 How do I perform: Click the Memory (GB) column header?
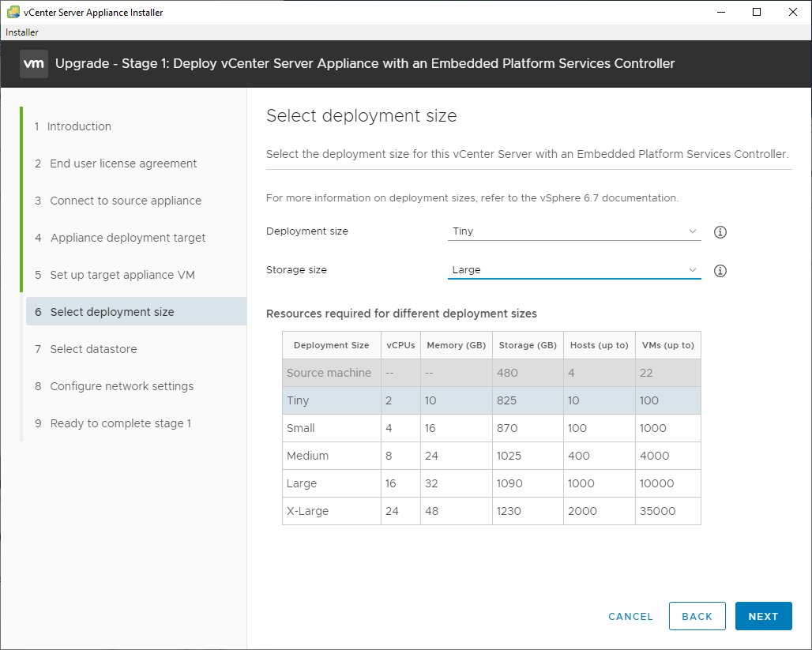tap(457, 345)
